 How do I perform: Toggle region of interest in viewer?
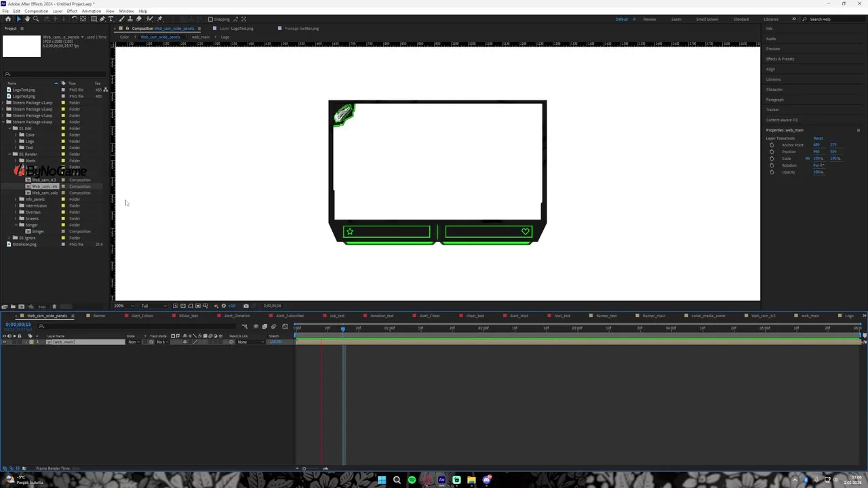pos(198,306)
